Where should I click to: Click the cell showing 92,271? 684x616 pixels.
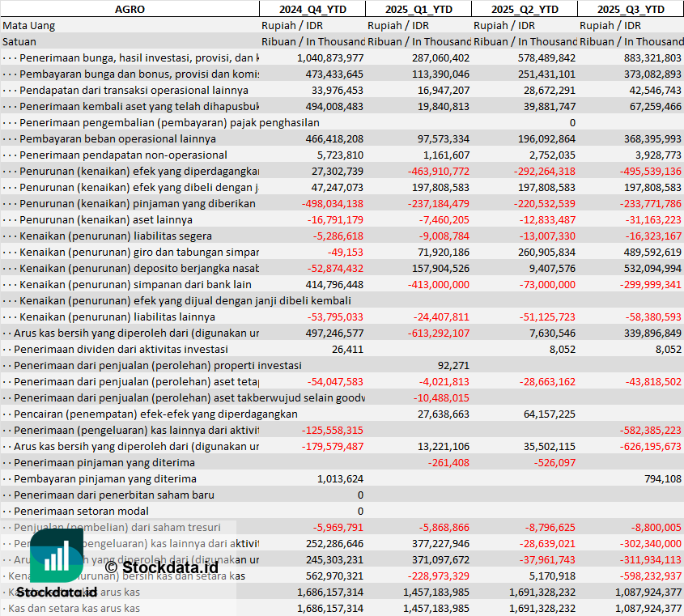(x=453, y=365)
